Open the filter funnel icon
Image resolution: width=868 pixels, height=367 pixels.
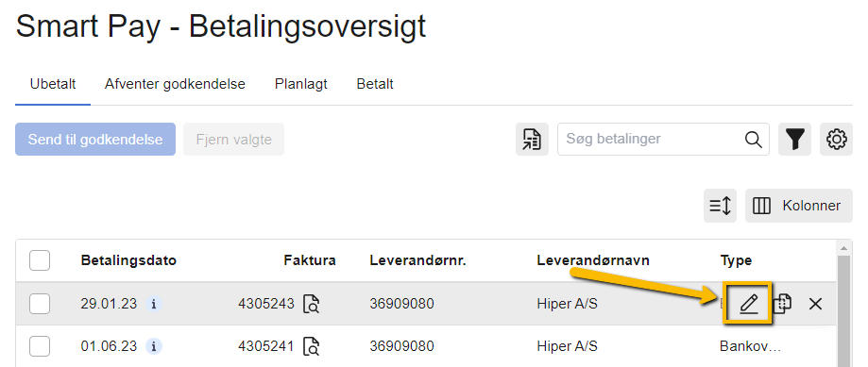coord(795,140)
